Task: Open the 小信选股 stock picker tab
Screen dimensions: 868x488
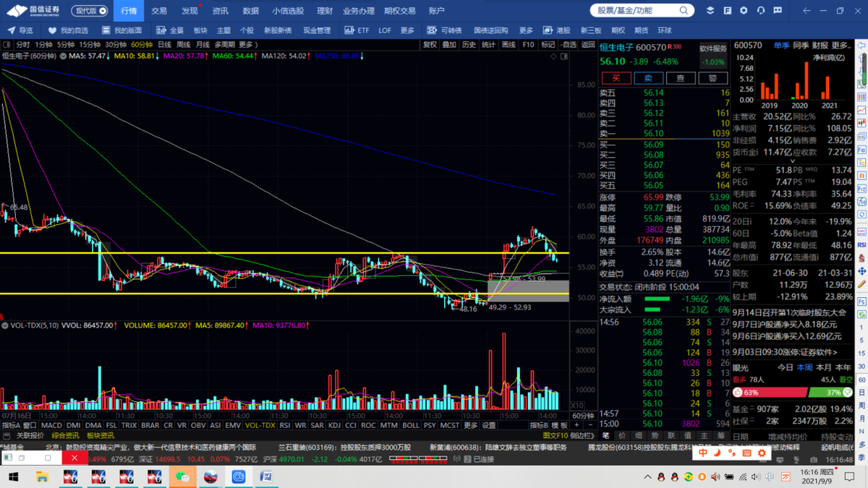Action: pyautogui.click(x=288, y=11)
